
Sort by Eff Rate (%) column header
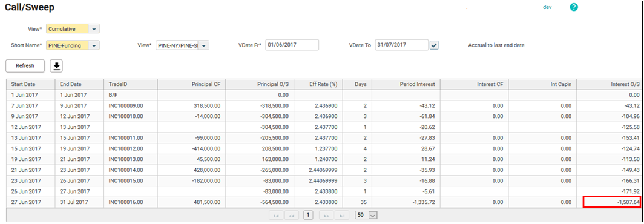[x=318, y=84]
